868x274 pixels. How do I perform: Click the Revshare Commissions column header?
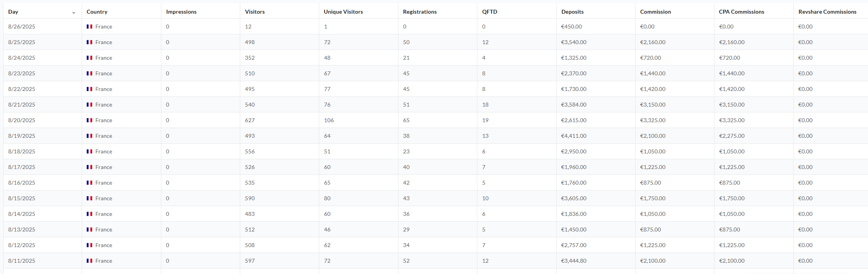827,12
